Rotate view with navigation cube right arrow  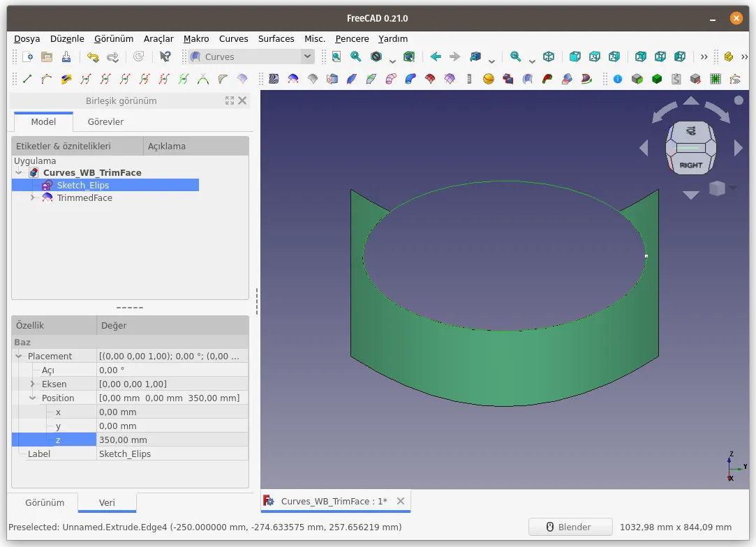[738, 147]
